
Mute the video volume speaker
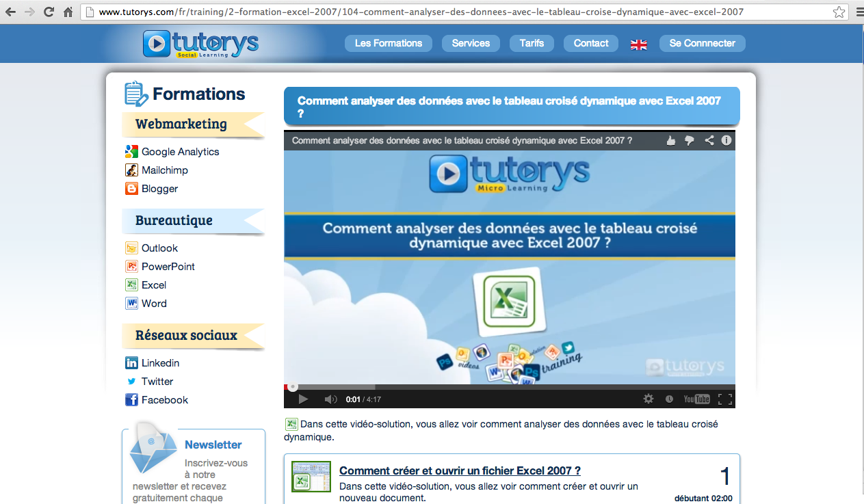coord(330,399)
